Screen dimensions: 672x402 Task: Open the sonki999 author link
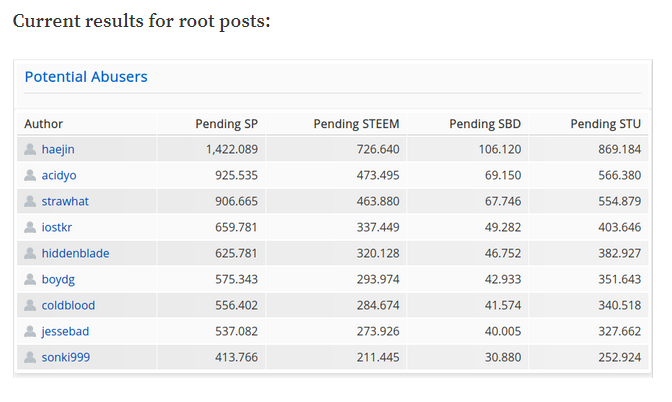(x=66, y=357)
